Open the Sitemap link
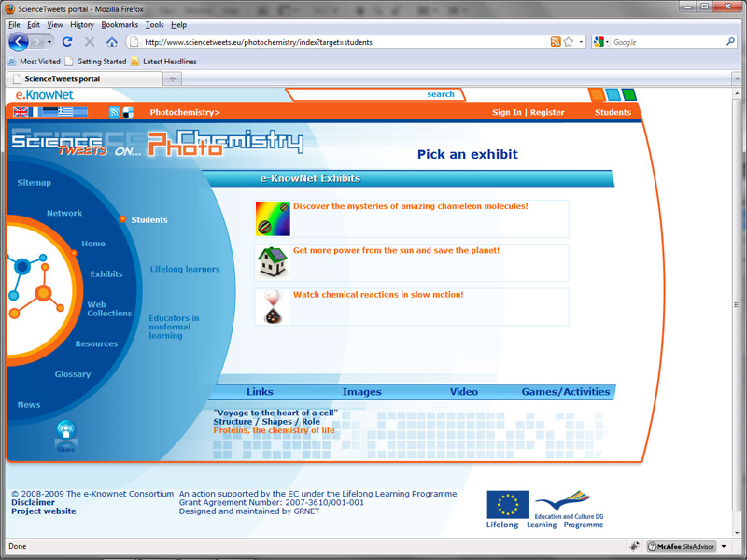Image resolution: width=747 pixels, height=560 pixels. coord(34,182)
